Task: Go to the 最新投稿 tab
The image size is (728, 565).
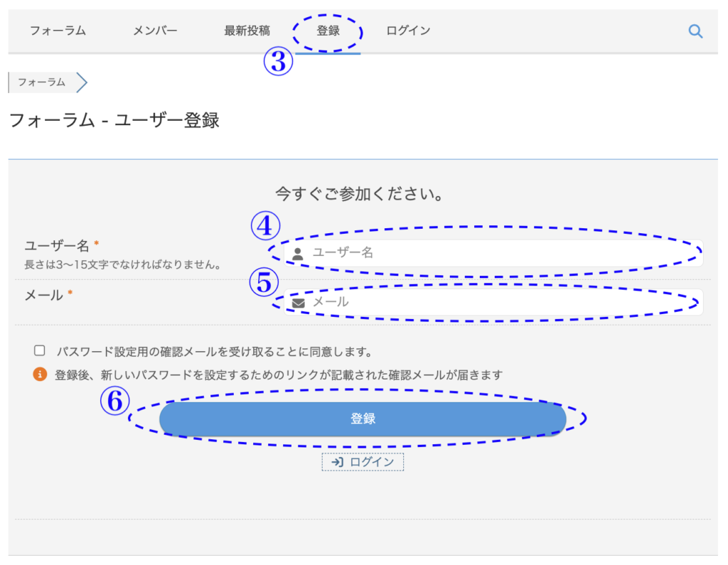Action: click(x=247, y=31)
